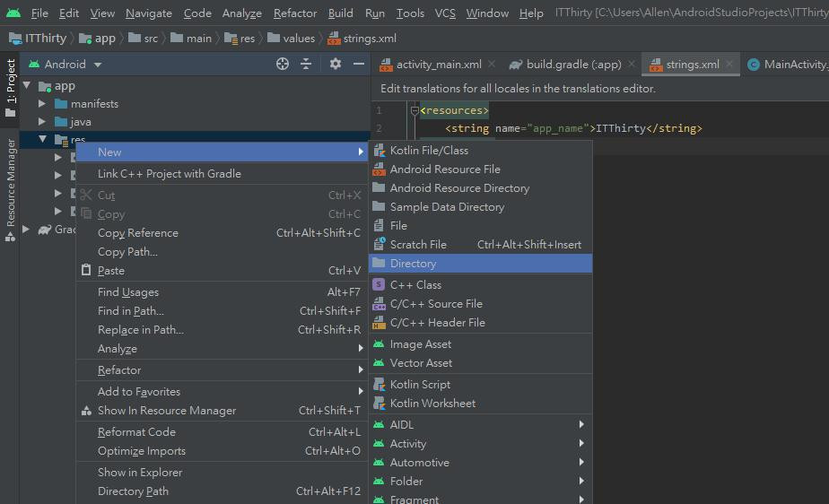Select Link C++ Project with Gradle
Viewport: 829px width, 504px height.
223,173
